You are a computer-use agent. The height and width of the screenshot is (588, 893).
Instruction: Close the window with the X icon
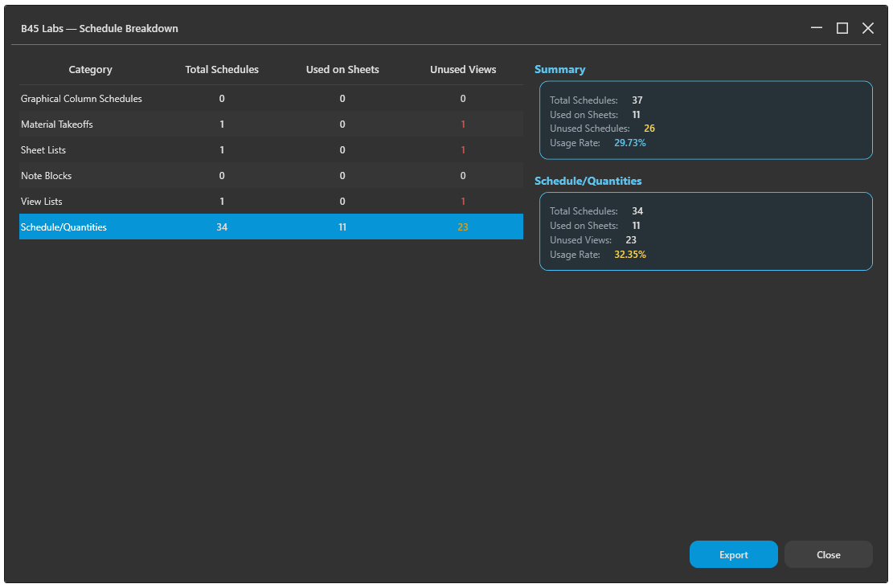tap(867, 28)
